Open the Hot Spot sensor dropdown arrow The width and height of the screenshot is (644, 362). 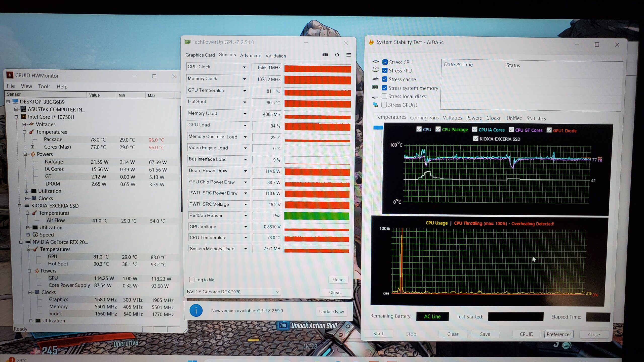245,102
